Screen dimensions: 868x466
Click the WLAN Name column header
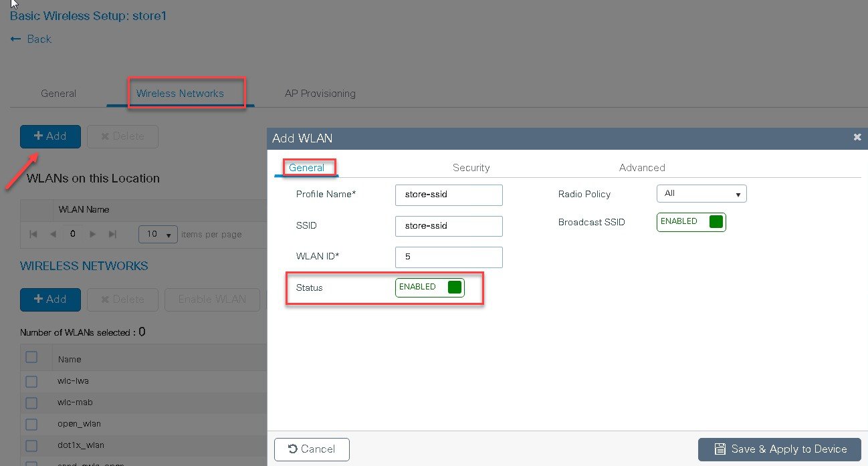(x=84, y=210)
